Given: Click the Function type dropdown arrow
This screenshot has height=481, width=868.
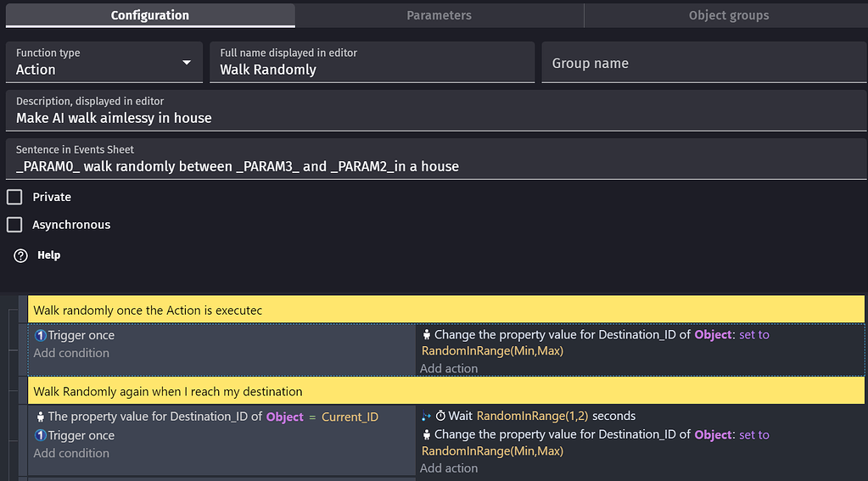Looking at the screenshot, I should click(x=187, y=63).
